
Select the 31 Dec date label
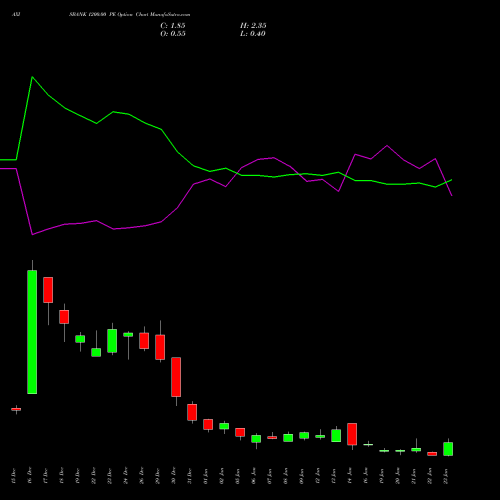click(190, 476)
